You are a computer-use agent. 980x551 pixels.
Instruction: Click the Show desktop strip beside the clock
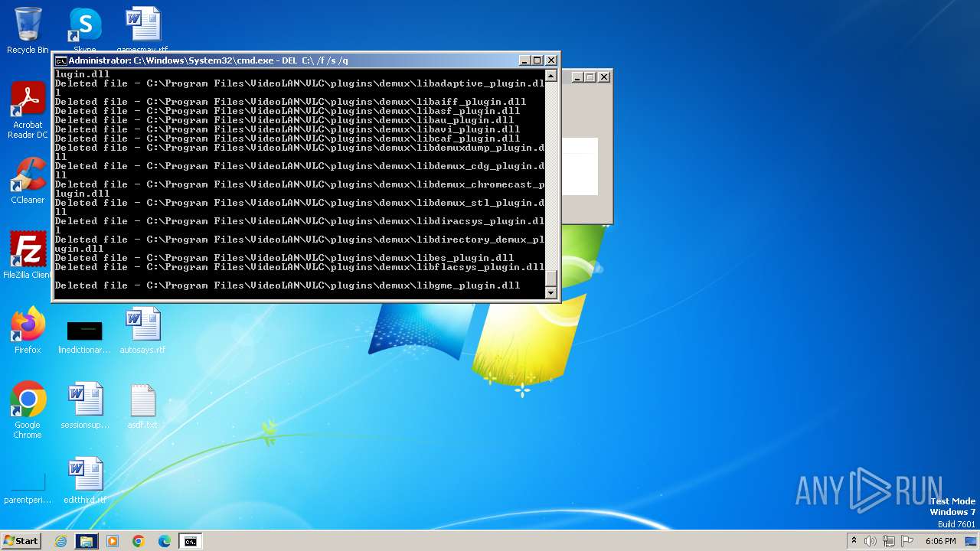click(x=971, y=541)
